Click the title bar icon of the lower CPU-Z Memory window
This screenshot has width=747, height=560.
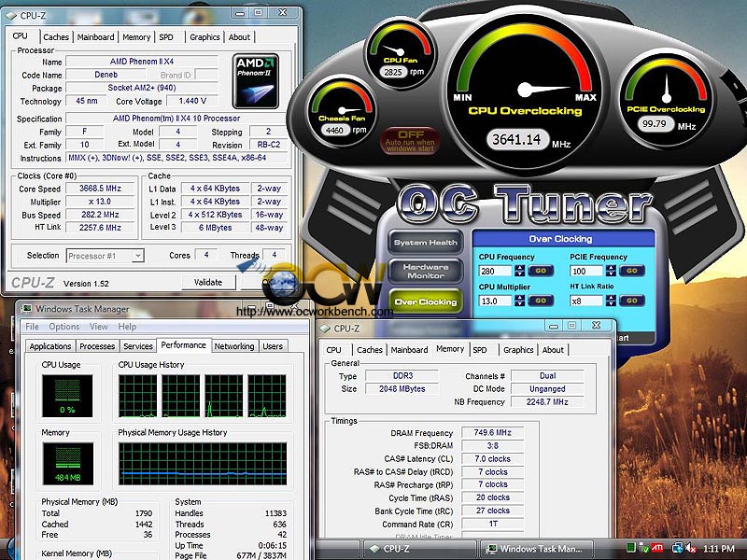click(325, 329)
